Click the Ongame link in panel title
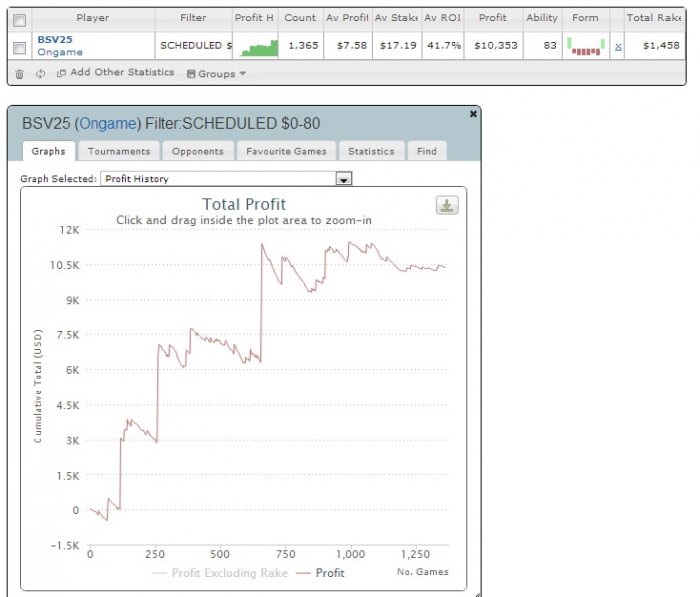The width and height of the screenshot is (700, 597). 108,123
